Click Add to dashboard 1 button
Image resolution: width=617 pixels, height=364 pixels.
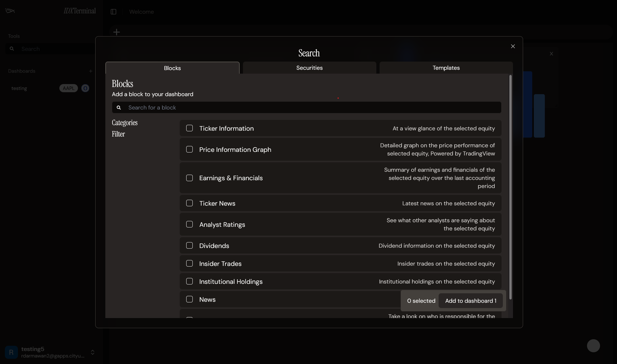pyautogui.click(x=471, y=301)
